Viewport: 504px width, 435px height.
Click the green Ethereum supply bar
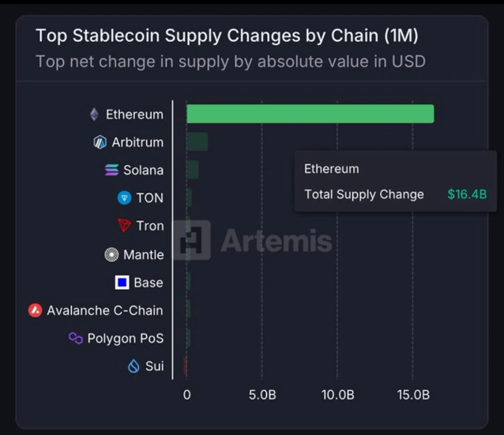(x=310, y=114)
